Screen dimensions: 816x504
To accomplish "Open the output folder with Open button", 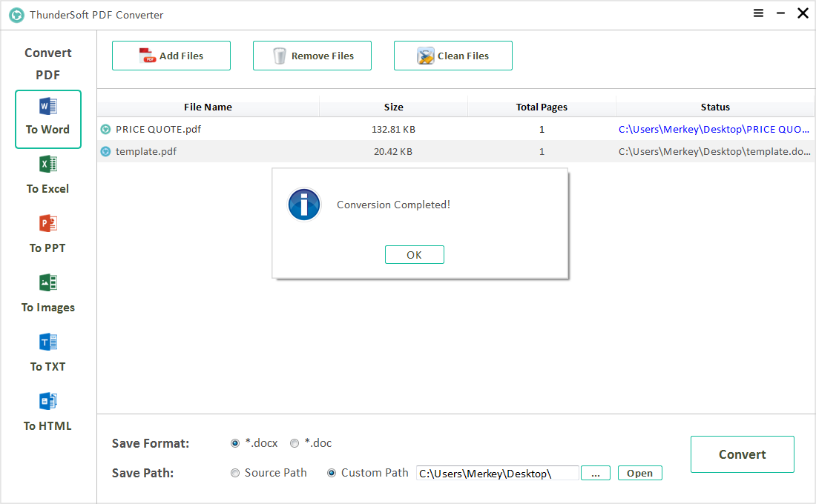I will pyautogui.click(x=639, y=473).
